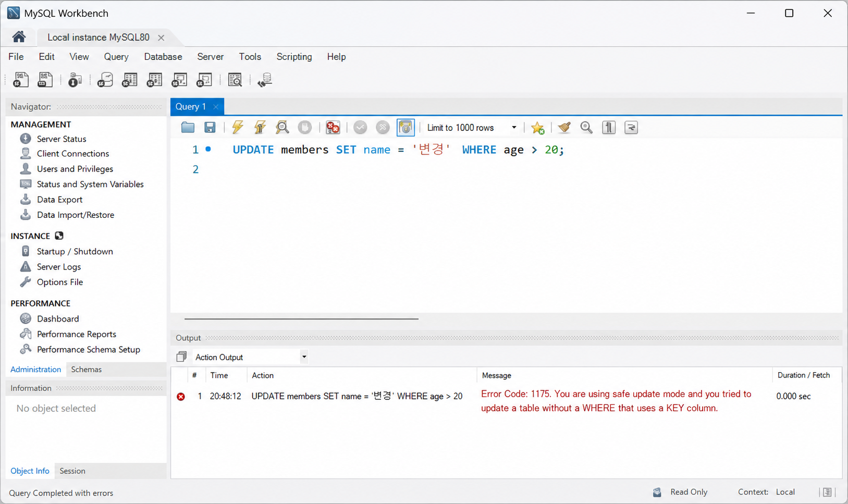848x504 pixels.
Task: Open the Limit to 1000 rows dropdown
Action: pos(472,128)
